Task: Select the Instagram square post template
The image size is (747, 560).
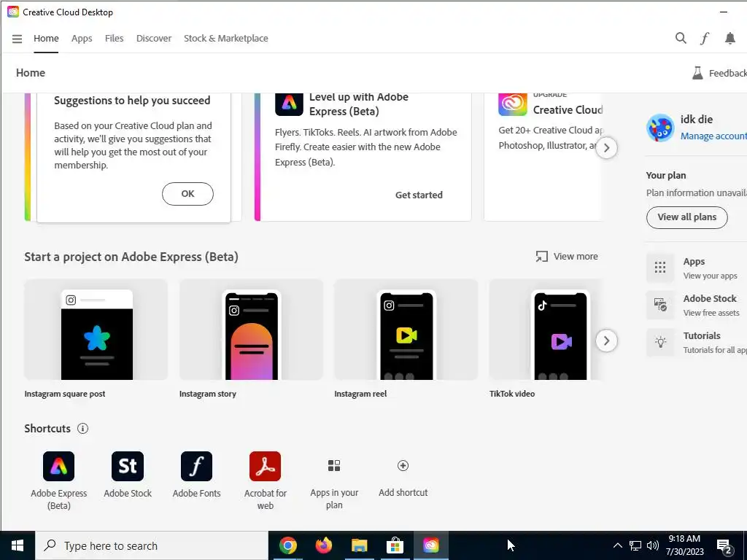Action: 96,330
